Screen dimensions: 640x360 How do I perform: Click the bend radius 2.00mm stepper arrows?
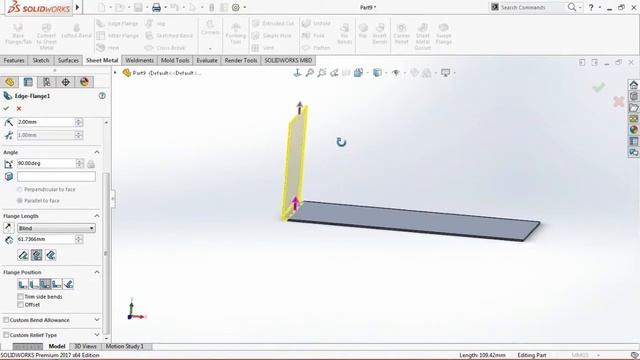[79, 122]
